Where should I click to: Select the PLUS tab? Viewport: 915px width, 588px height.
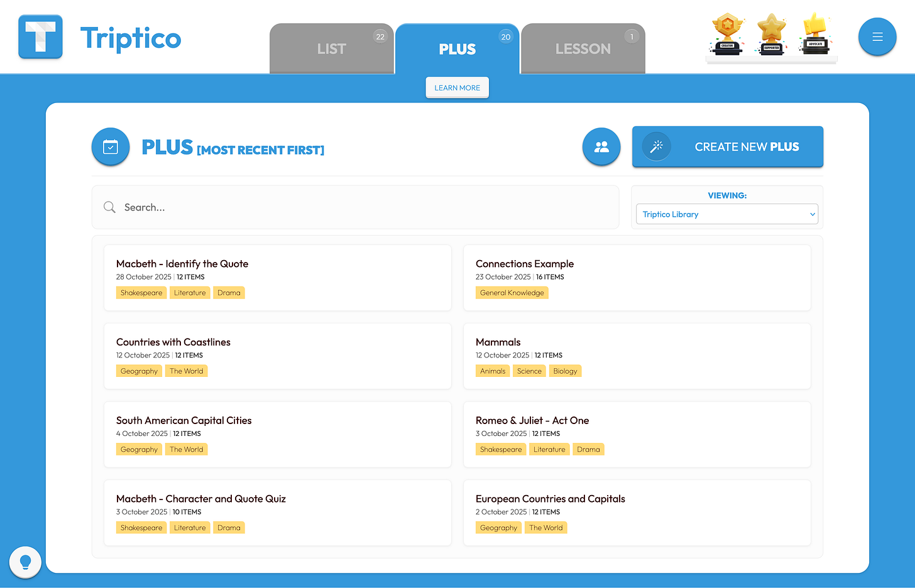coord(457,48)
